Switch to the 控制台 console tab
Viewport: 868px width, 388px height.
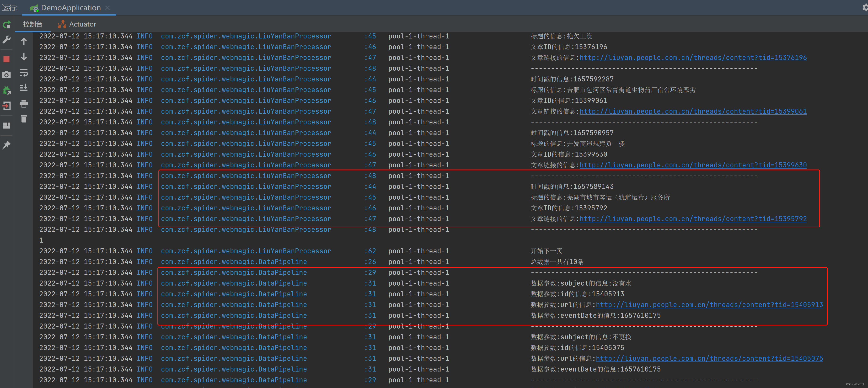[x=33, y=24]
